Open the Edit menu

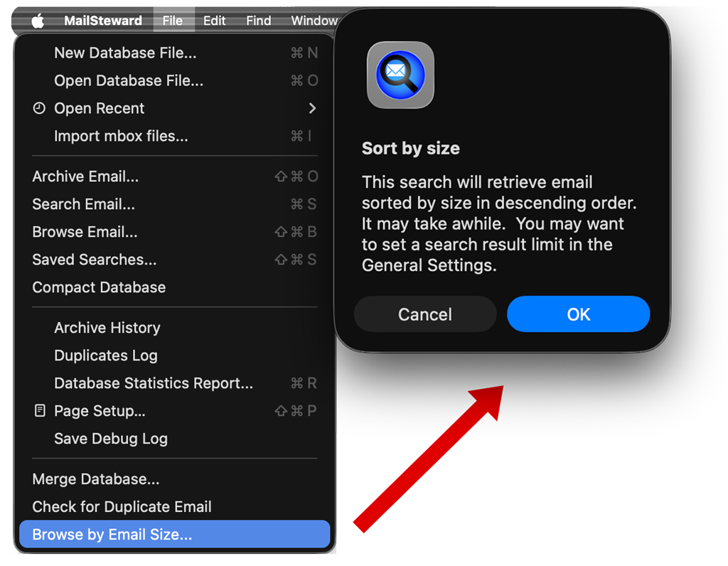[214, 20]
